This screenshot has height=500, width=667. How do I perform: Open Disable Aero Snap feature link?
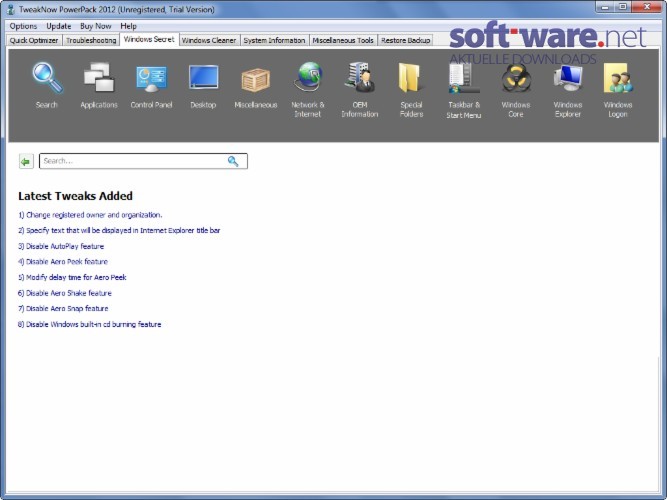63,309
